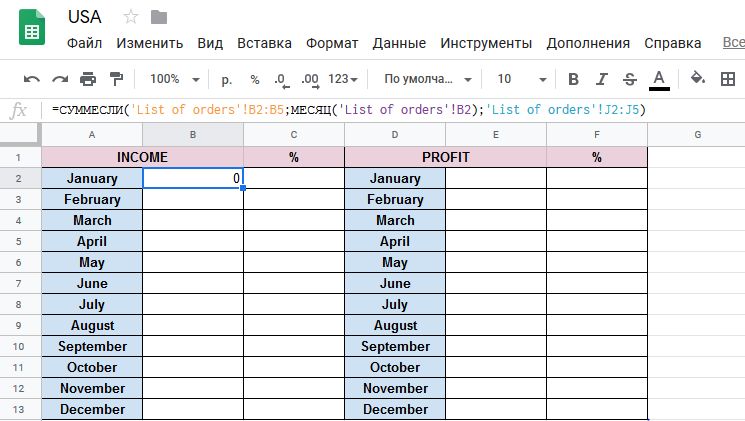Click the INCOME header cell
Viewport: 745px width, 421px height.
pos(143,157)
